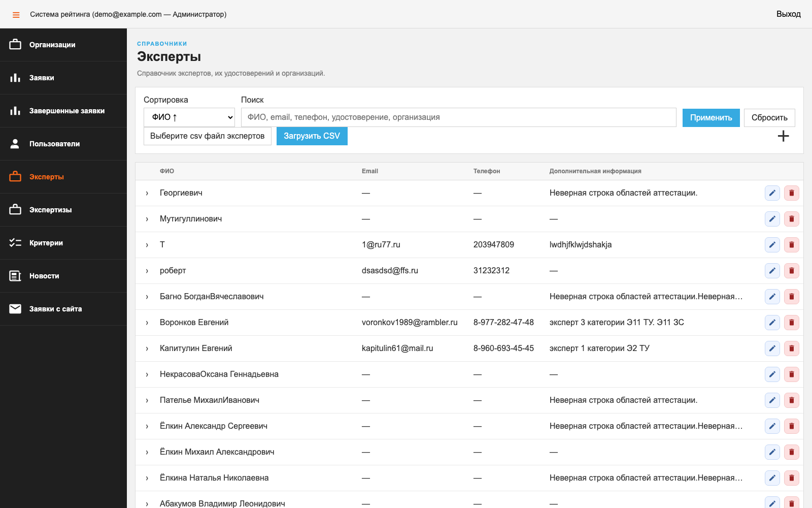
Task: Focus the Поиск search field
Action: [459, 117]
